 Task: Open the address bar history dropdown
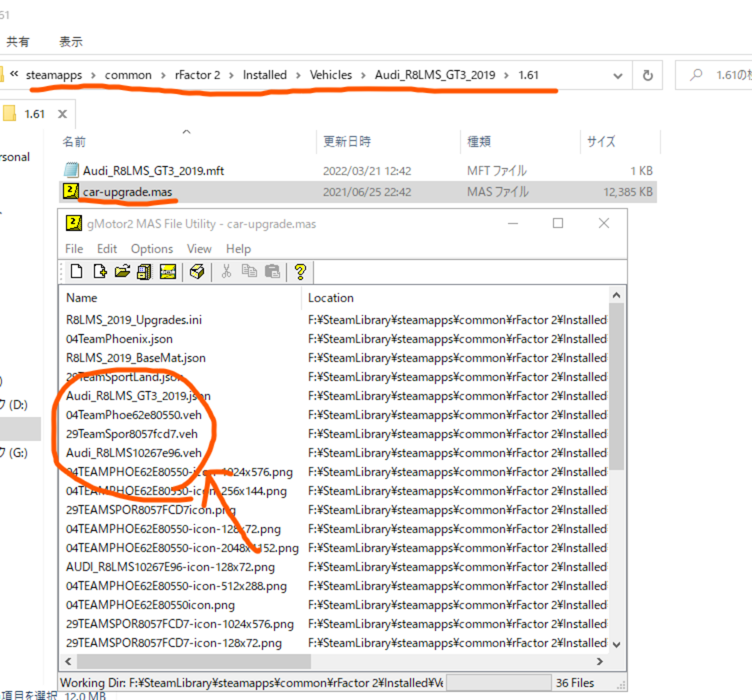point(618,76)
